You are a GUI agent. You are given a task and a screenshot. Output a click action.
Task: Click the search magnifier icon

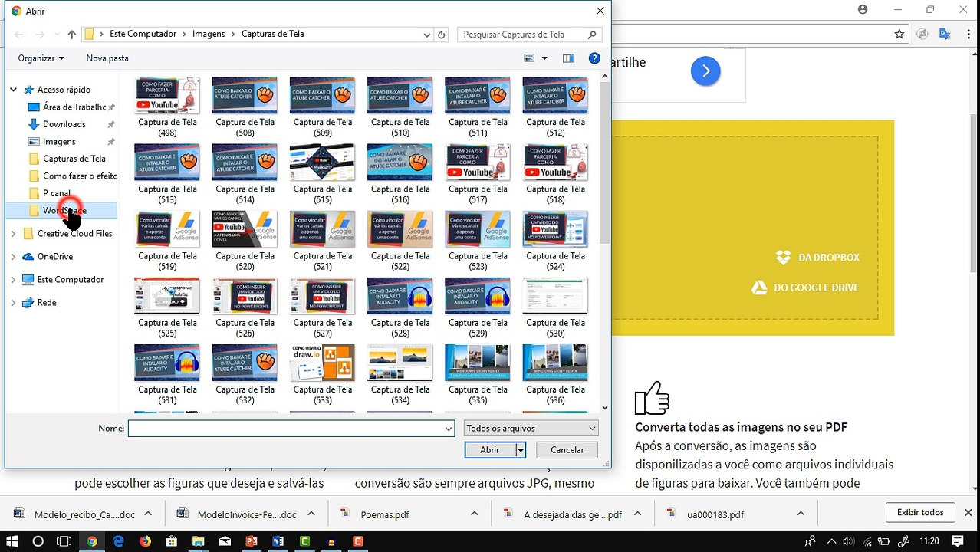(592, 34)
